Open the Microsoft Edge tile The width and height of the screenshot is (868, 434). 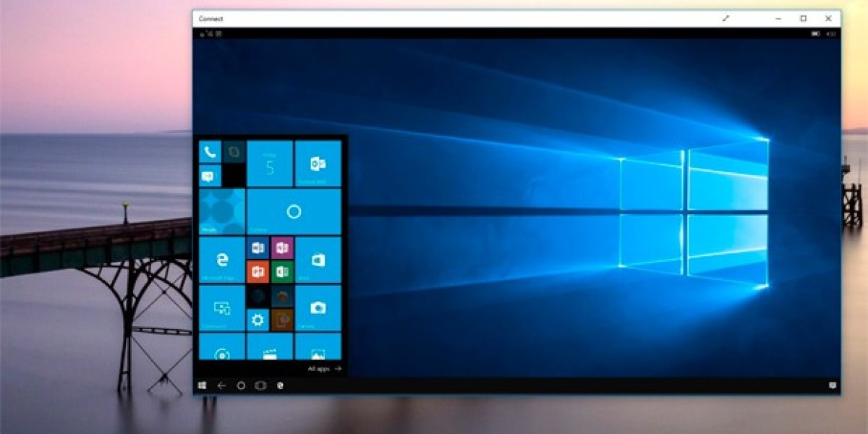tap(221, 260)
